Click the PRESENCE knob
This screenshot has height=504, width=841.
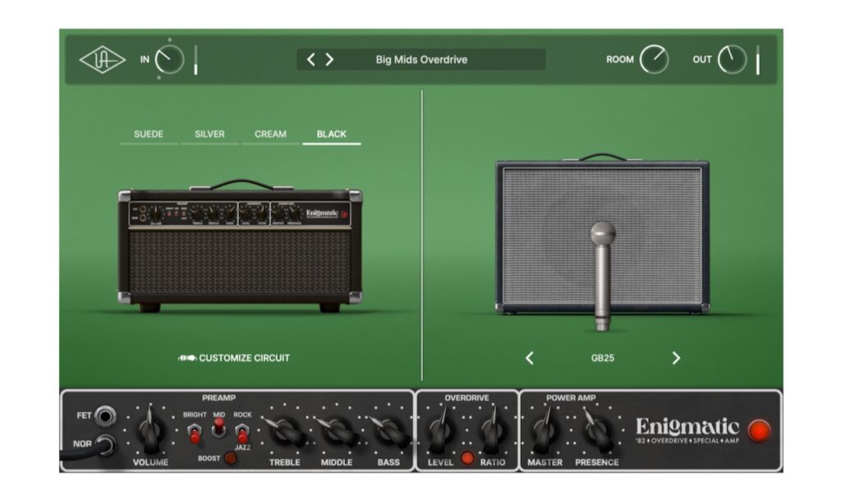point(597,430)
